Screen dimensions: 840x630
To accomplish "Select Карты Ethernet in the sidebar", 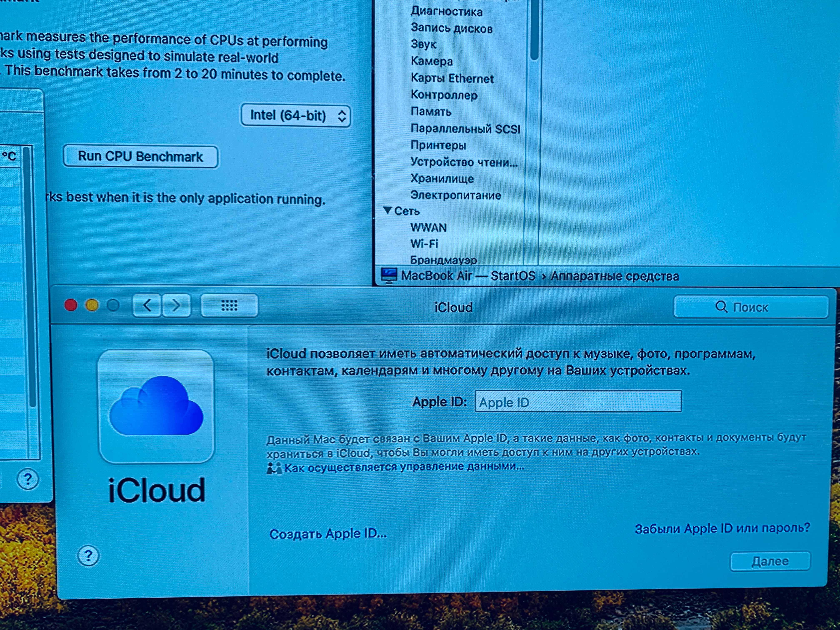I will pyautogui.click(x=452, y=78).
